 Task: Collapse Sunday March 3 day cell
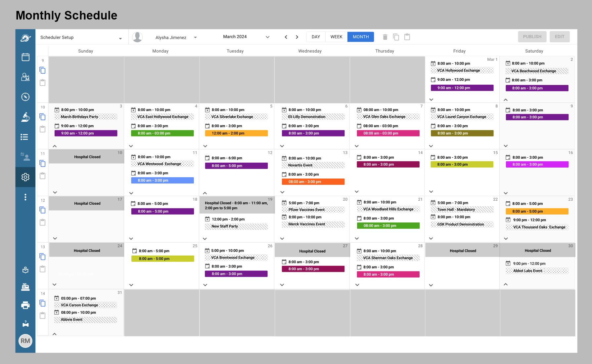55,146
